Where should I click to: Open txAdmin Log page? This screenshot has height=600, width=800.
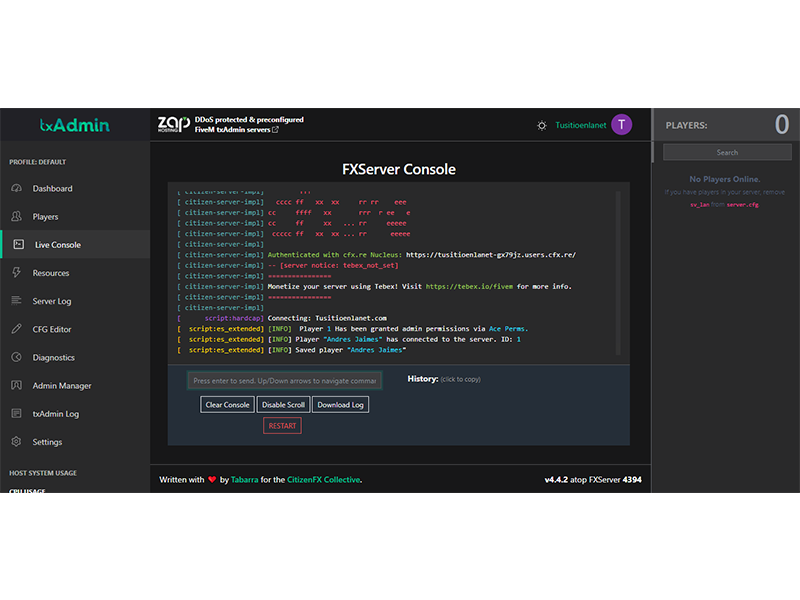click(x=76, y=414)
